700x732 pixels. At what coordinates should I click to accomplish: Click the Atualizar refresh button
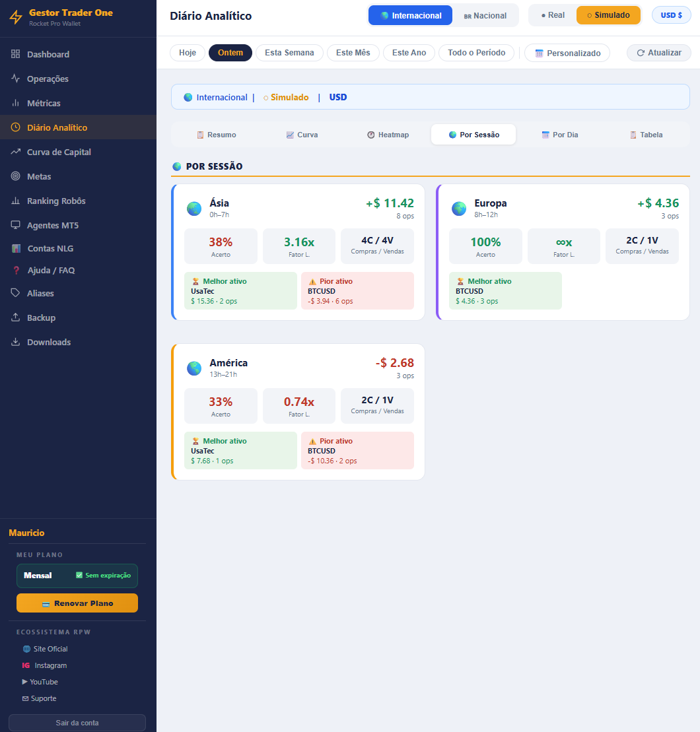pos(659,53)
